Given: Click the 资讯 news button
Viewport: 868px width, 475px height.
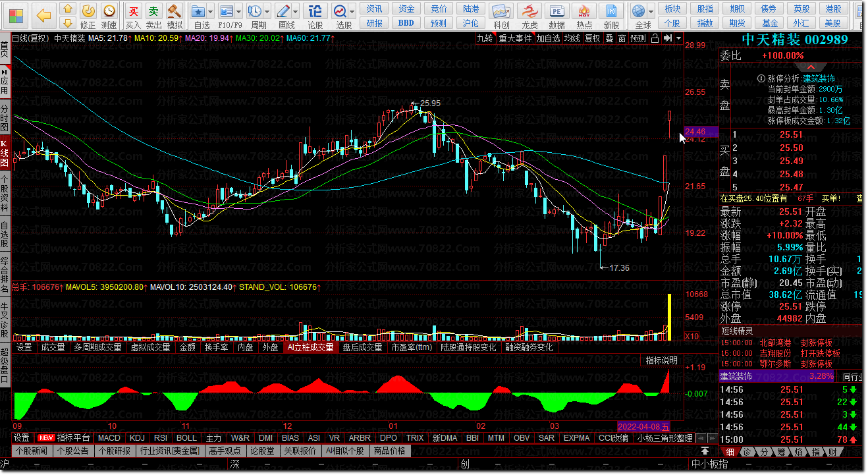Looking at the screenshot, I should (x=375, y=9).
